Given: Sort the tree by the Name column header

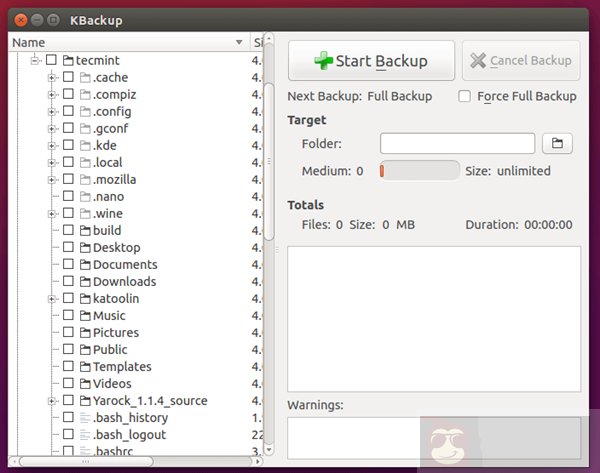Looking at the screenshot, I should click(120, 42).
